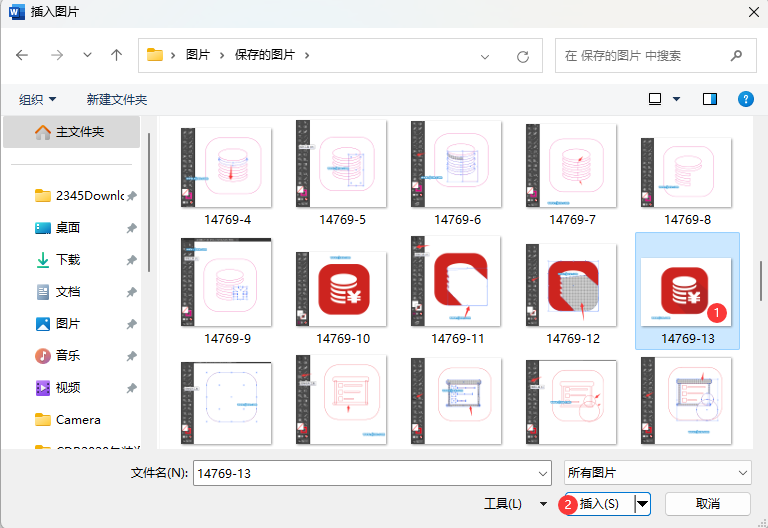Expand the chevron before 图片 in the path
768x528 pixels.
click(173, 55)
